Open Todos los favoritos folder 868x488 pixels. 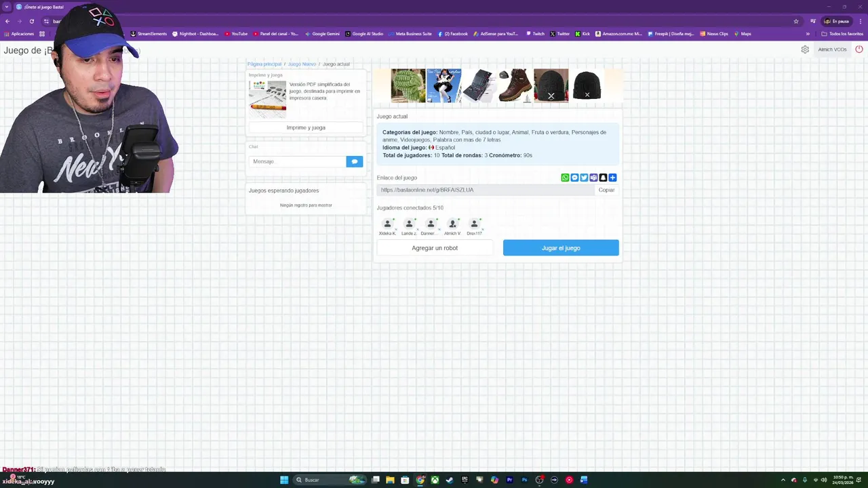click(842, 34)
